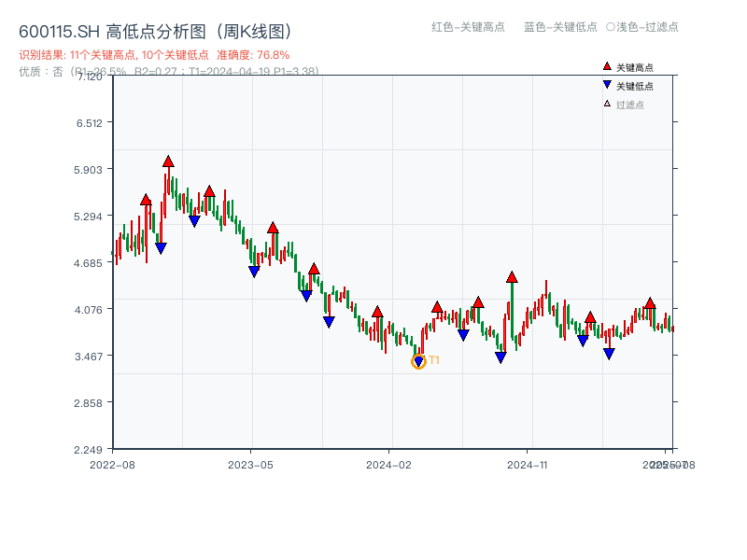Image resolution: width=747 pixels, height=560 pixels.
Task: Click the blue triangle icon in the 关键低点 legend
Action: (607, 85)
